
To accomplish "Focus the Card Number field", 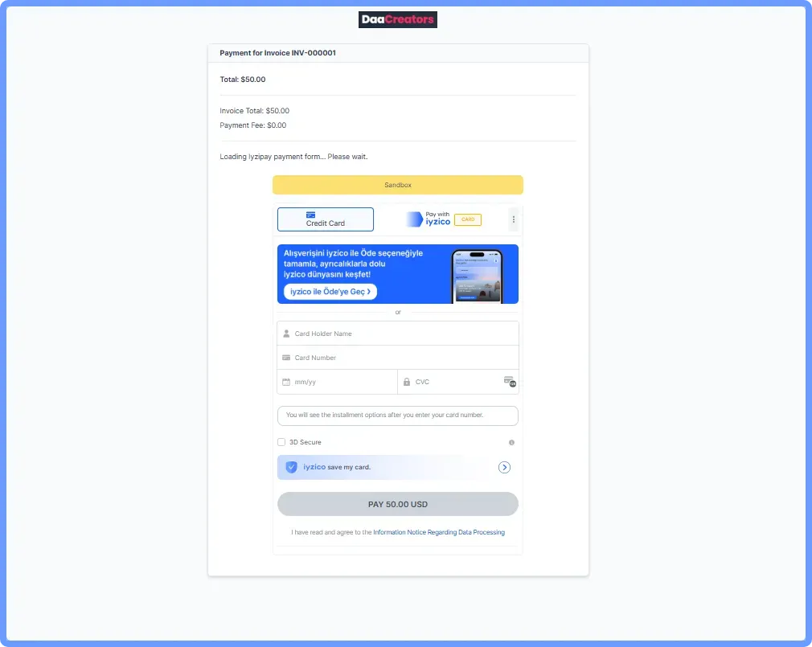I will 398,358.
